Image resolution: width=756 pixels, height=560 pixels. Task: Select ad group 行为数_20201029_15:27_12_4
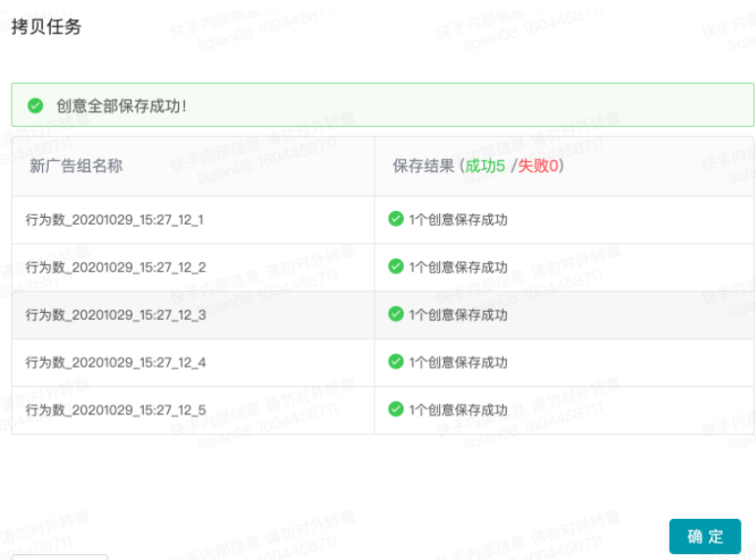(115, 363)
